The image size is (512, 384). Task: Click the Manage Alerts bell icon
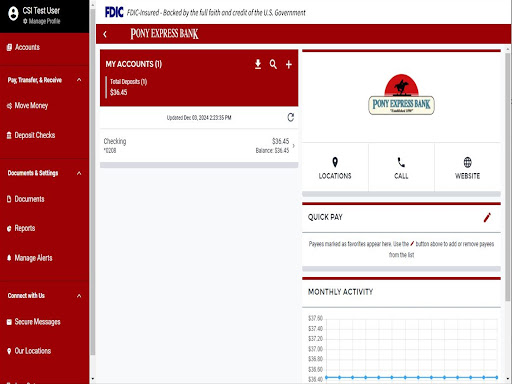click(x=9, y=258)
